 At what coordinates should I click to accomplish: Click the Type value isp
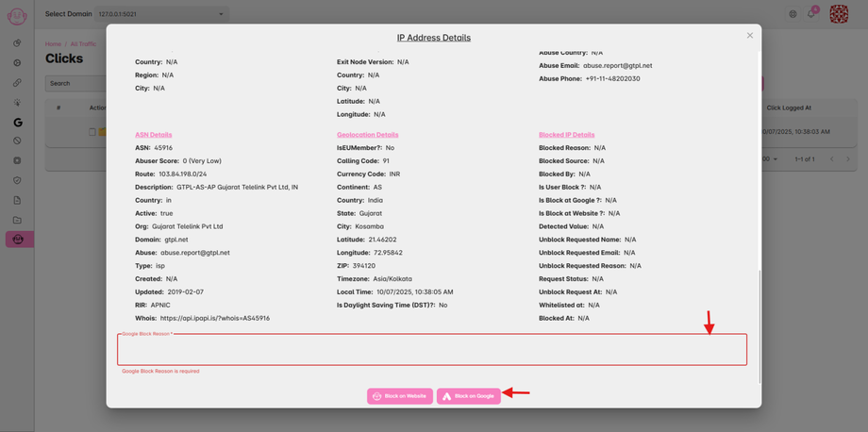[x=159, y=266]
